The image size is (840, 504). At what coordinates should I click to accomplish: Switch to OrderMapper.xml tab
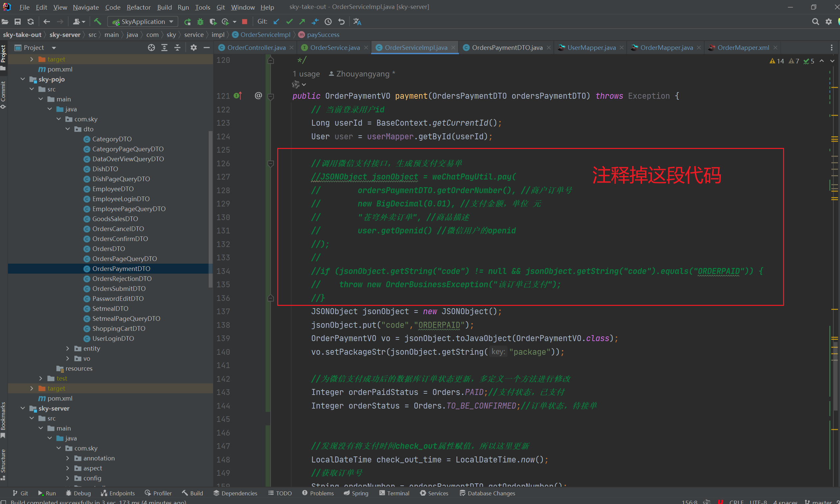tap(743, 48)
